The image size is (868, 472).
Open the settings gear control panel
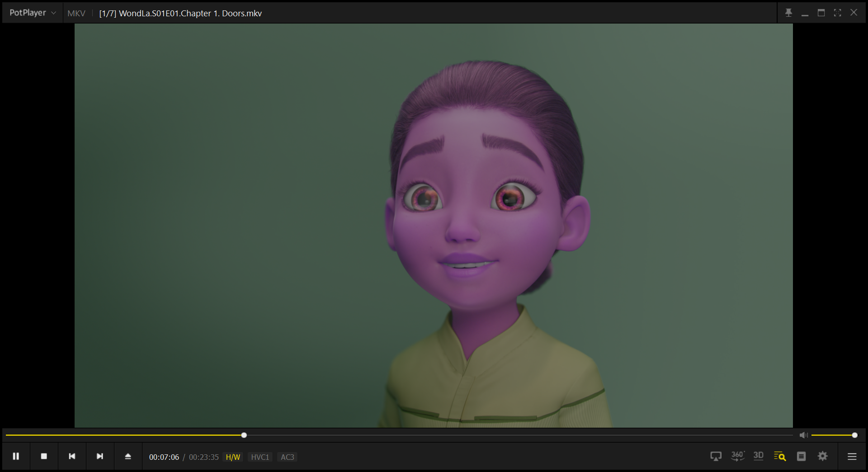pos(823,456)
